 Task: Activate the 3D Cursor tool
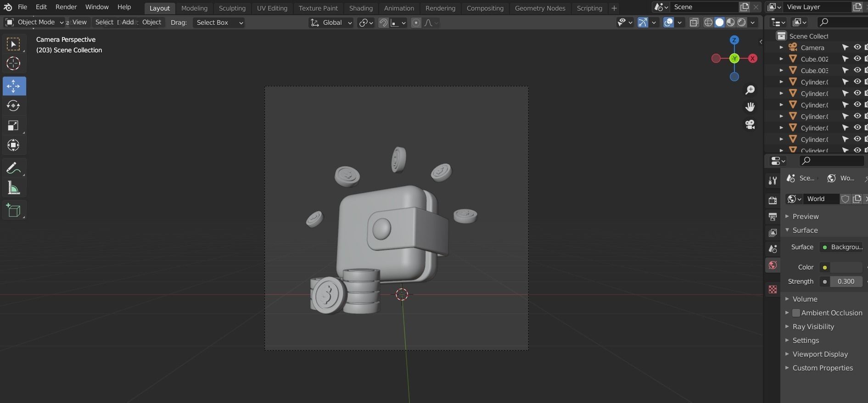[x=13, y=63]
